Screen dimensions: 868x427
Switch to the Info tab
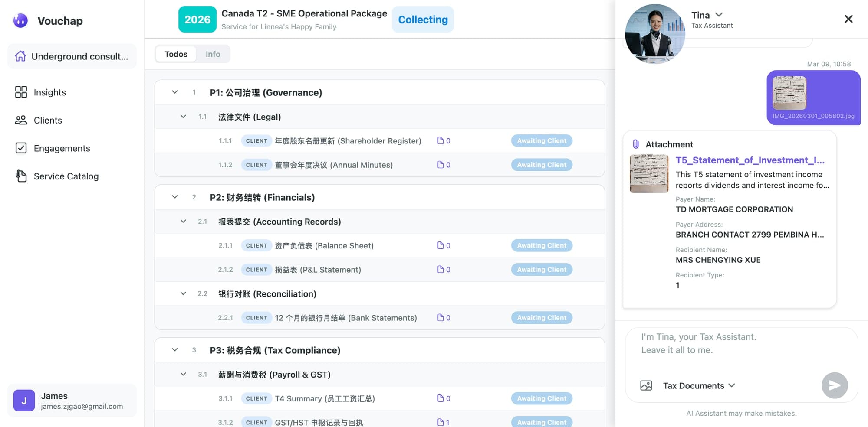pyautogui.click(x=213, y=54)
